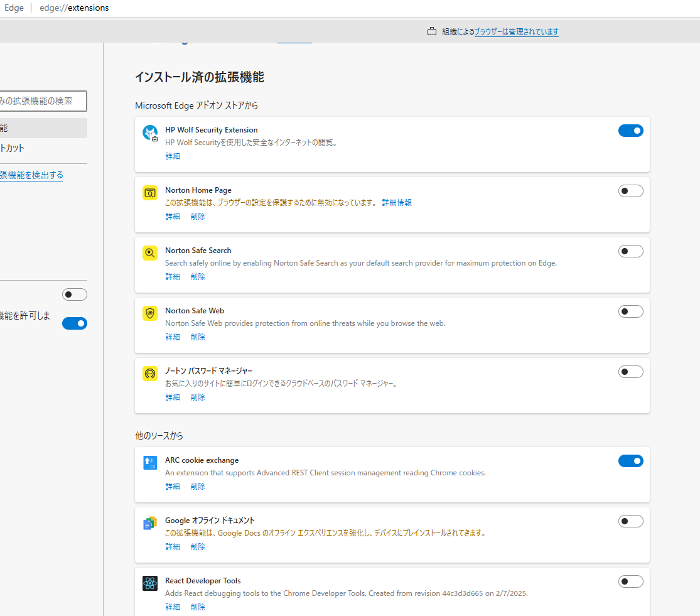Image resolution: width=700 pixels, height=616 pixels.
Task: Click the Microsoft Edge アドオン ストアから label
Action: [x=197, y=105]
